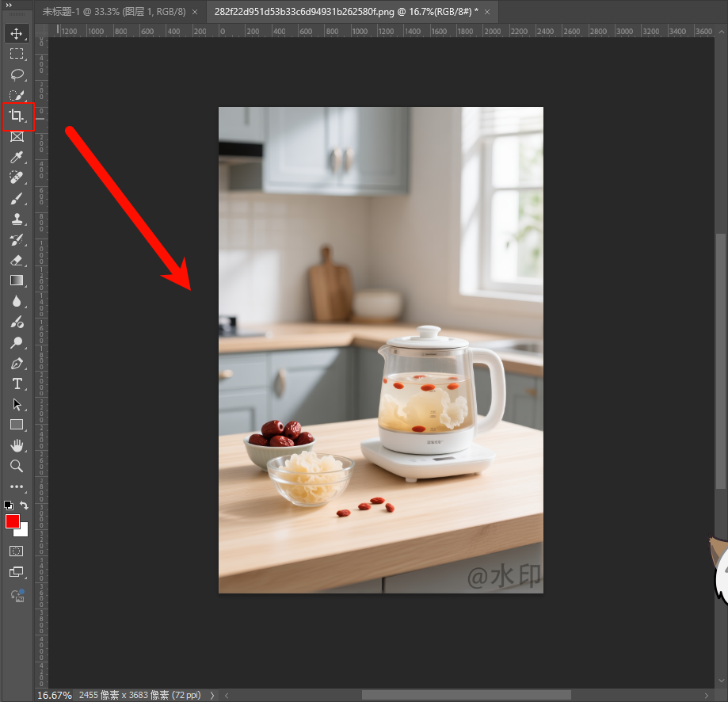Select the Move tool
This screenshot has height=702, width=728.
(17, 34)
